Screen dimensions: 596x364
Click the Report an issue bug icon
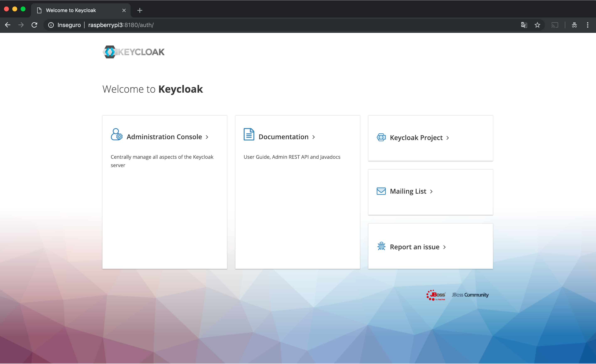point(381,246)
